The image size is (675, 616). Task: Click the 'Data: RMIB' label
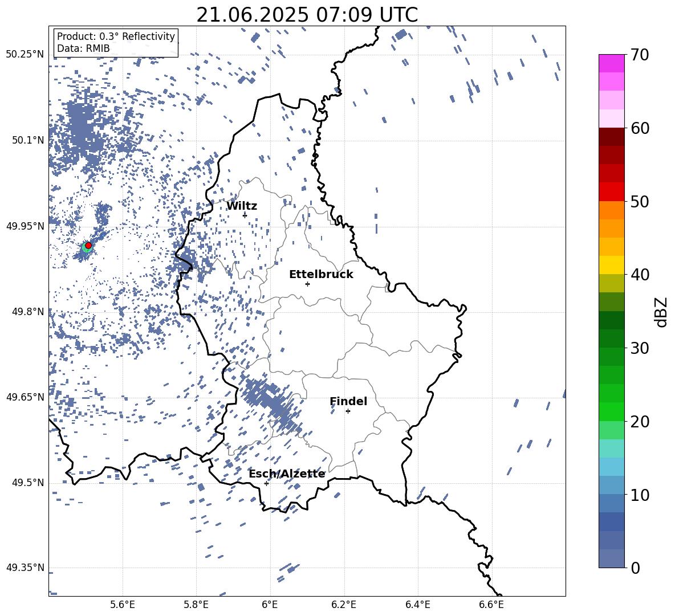click(x=83, y=48)
